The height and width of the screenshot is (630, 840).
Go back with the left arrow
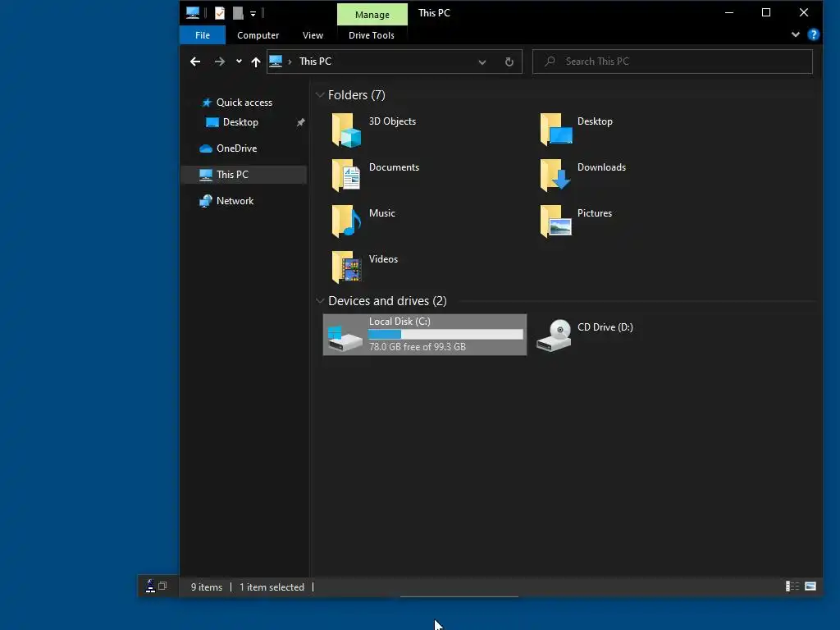click(x=195, y=62)
